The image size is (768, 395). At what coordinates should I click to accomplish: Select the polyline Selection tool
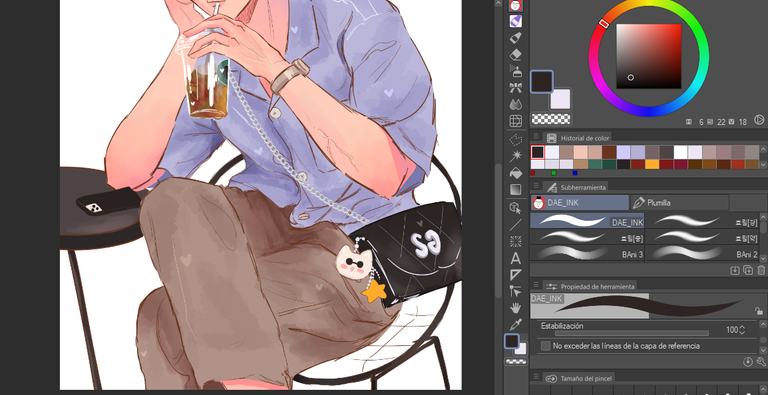[515, 141]
